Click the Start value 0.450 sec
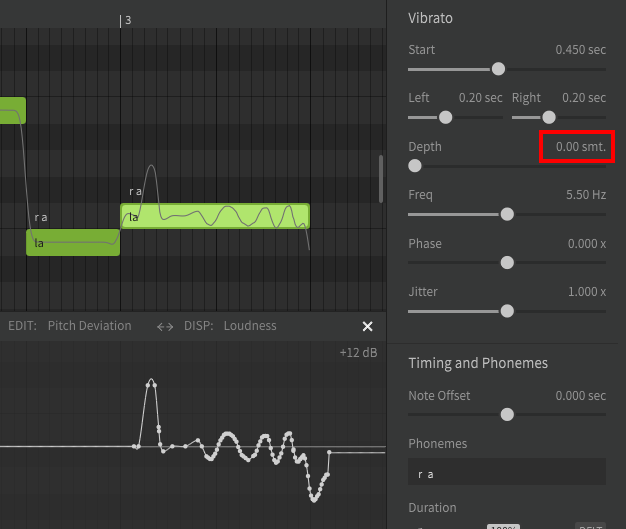The width and height of the screenshot is (626, 529). [x=580, y=49]
